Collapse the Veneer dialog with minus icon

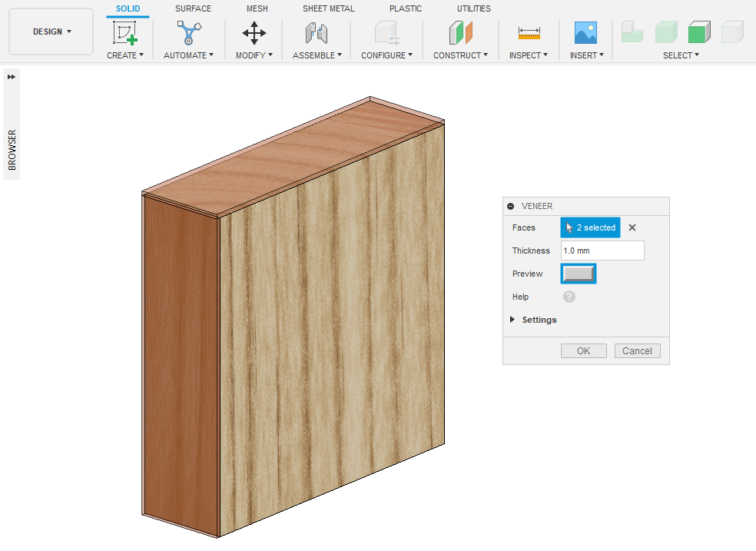click(511, 206)
